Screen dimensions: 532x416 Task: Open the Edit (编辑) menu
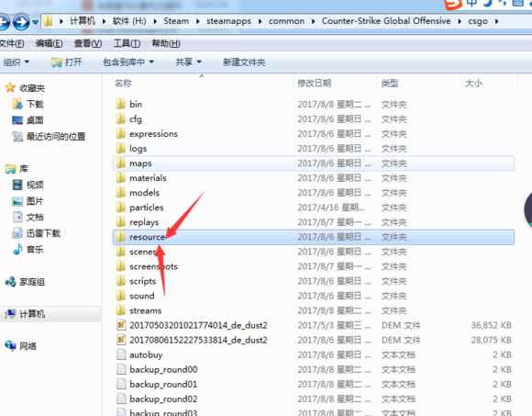(49, 43)
